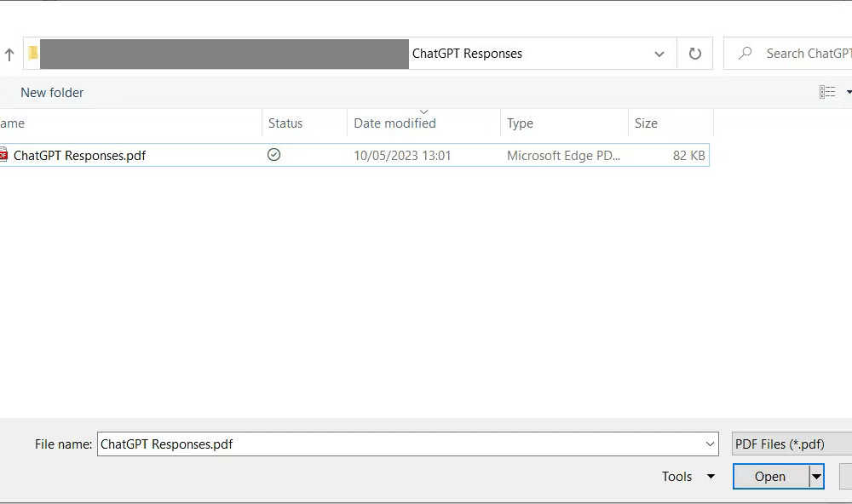
Task: Click the Open button
Action: 770,476
